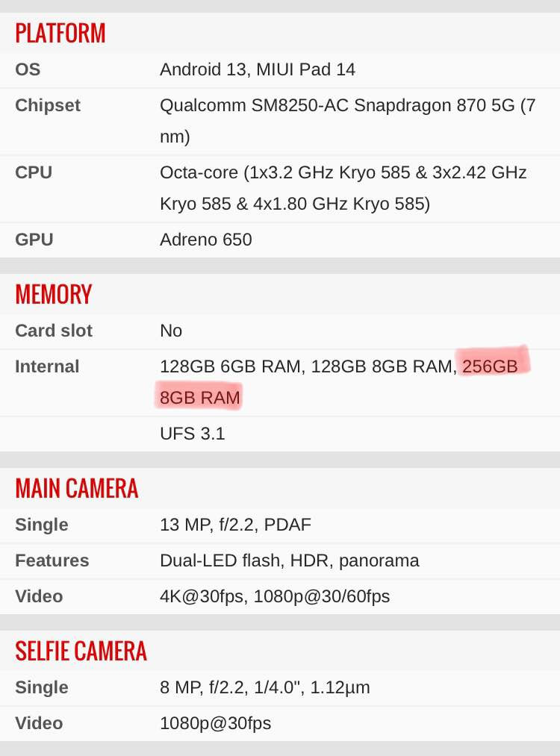The width and height of the screenshot is (560, 756).
Task: Click the Dual-LED flash, HDR, panorama text
Action: tap(290, 560)
